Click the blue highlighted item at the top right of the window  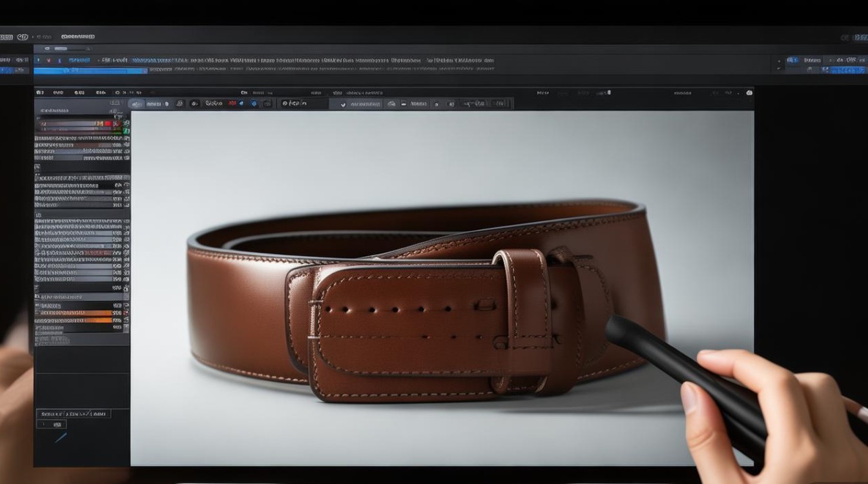[843, 70]
